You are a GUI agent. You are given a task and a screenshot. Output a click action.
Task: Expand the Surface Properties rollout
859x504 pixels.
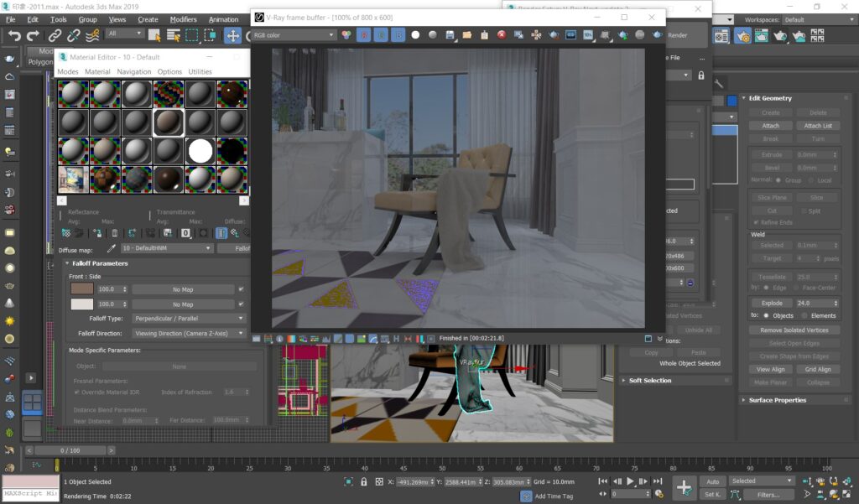click(777, 400)
